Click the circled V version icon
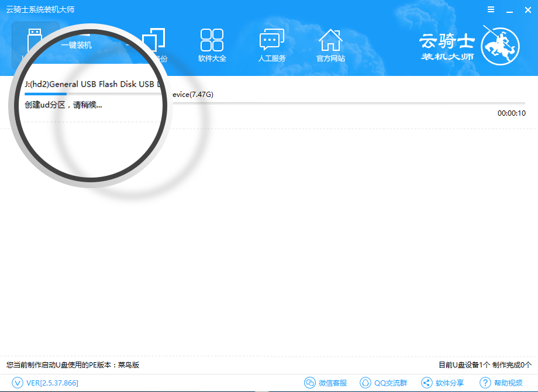Image resolution: width=538 pixels, height=392 pixels. pyautogui.click(x=18, y=383)
